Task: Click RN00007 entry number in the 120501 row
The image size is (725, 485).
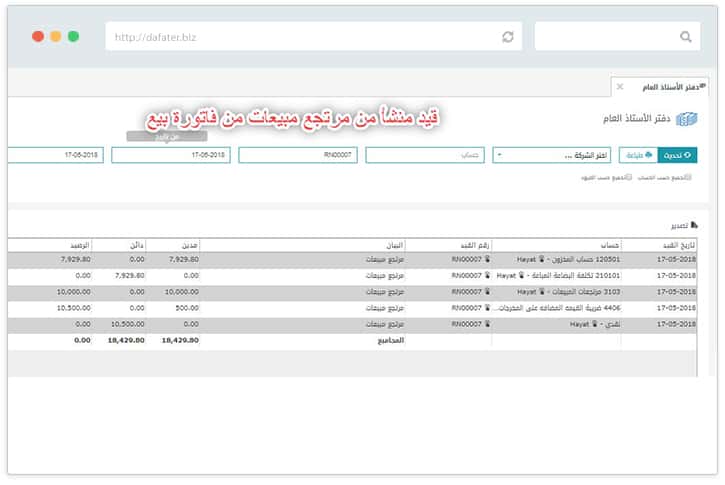Action: coord(467,259)
